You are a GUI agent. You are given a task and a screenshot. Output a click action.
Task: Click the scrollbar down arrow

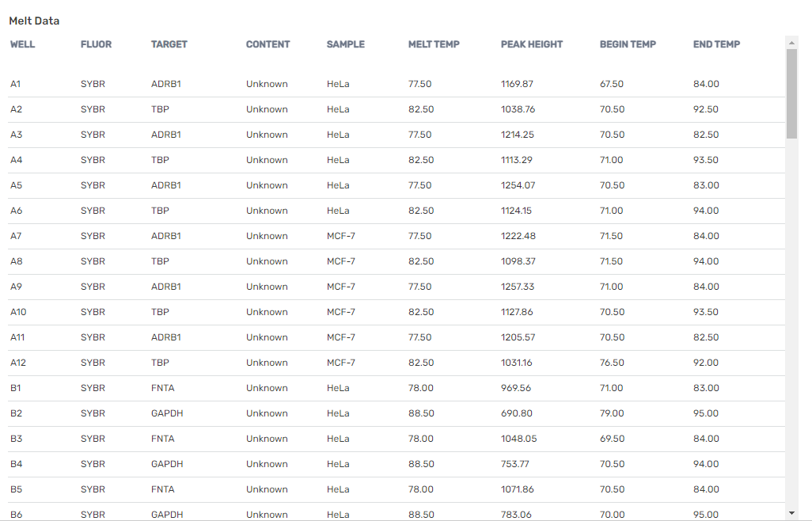pos(791,514)
